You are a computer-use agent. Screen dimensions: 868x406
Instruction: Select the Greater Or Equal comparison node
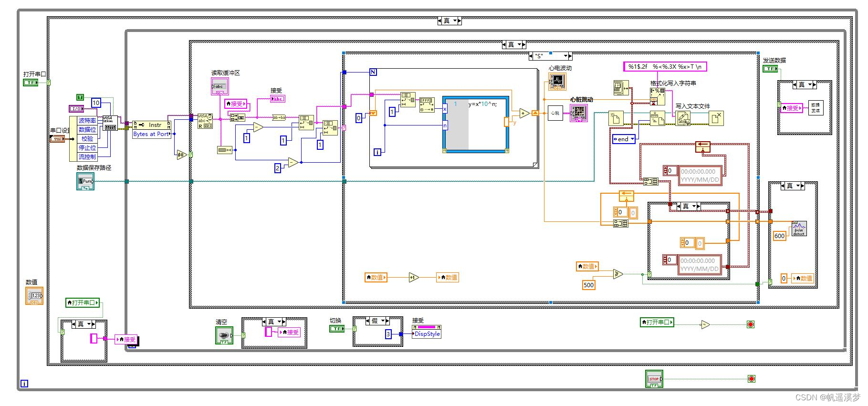[617, 274]
